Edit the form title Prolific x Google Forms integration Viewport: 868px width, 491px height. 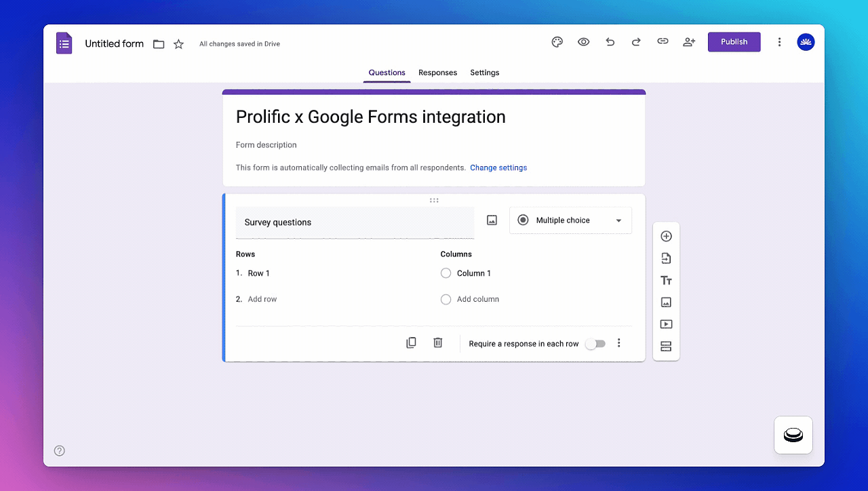pos(371,117)
